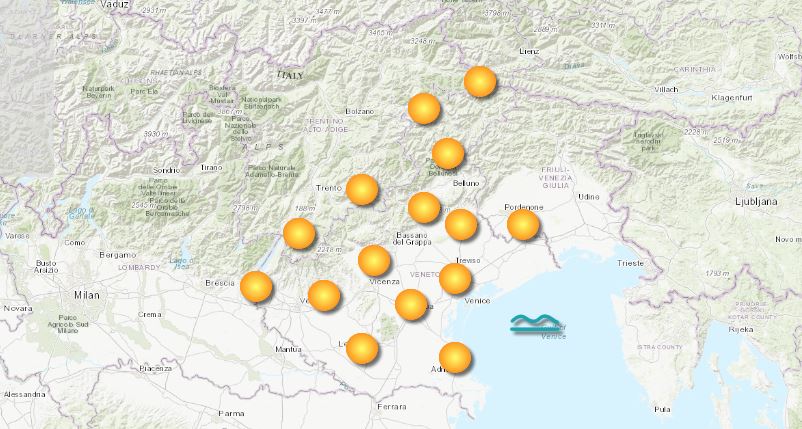Select the Bassano del Grappa label

point(412,238)
